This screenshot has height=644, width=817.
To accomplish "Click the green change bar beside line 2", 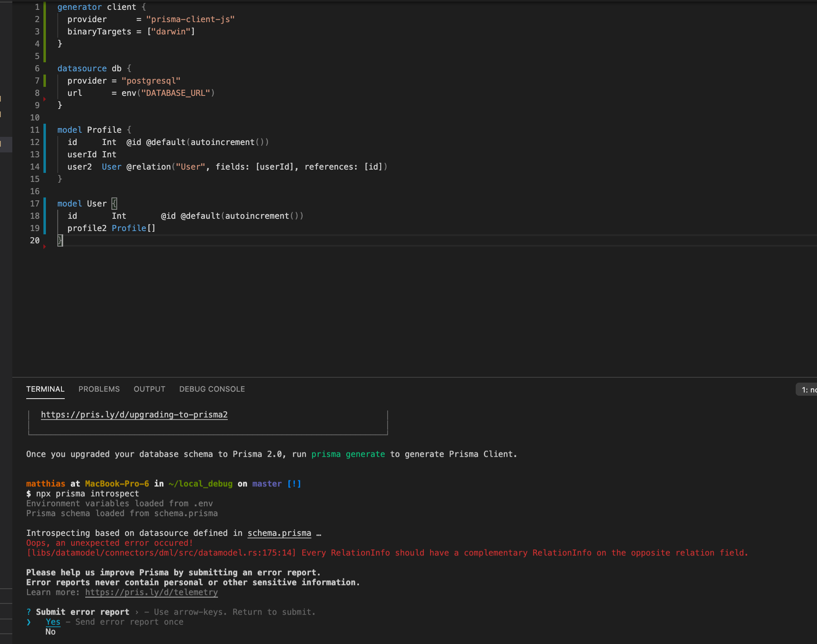I will pos(45,19).
